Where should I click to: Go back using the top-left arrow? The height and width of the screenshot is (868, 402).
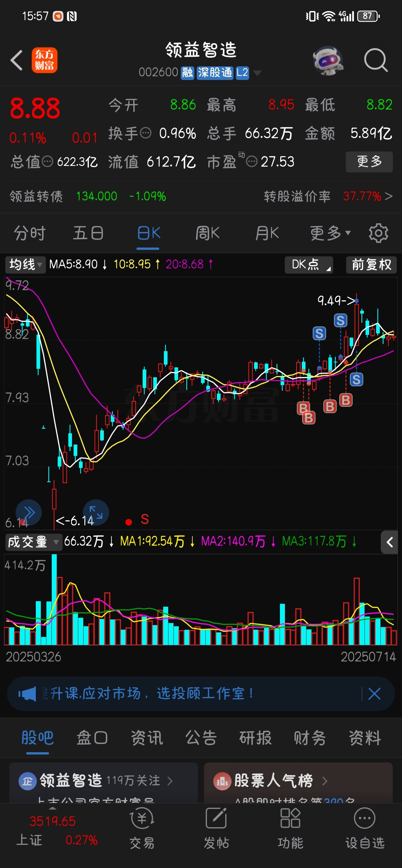(17, 60)
